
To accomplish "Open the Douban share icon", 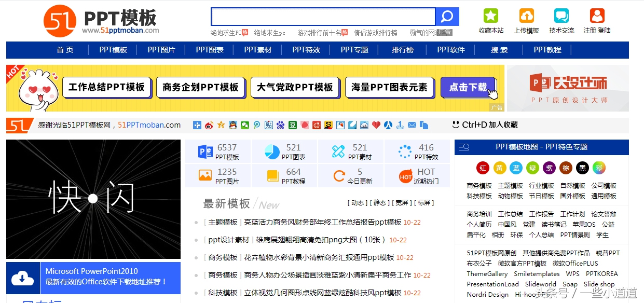I will [294, 125].
